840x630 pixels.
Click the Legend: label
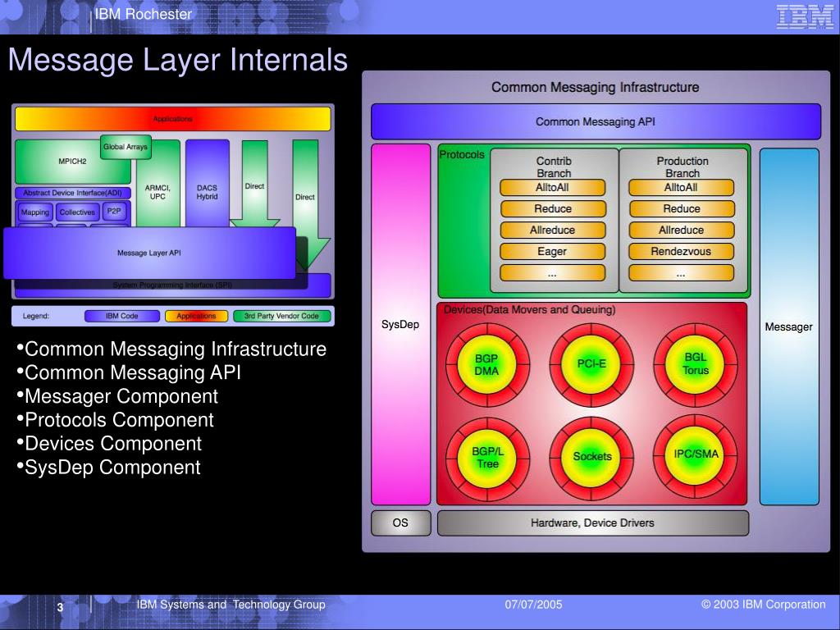(36, 316)
